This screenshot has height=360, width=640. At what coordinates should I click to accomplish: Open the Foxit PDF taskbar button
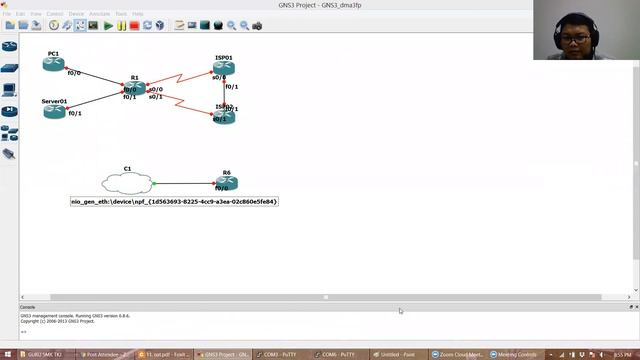click(x=164, y=354)
